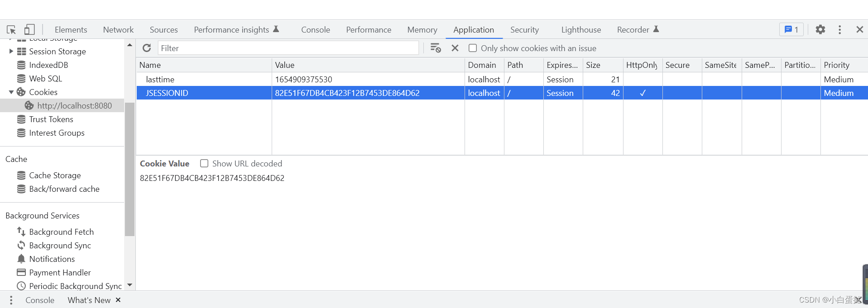Screen dimensions: 868x308
Task: Open Background Fetch service
Action: pos(61,232)
